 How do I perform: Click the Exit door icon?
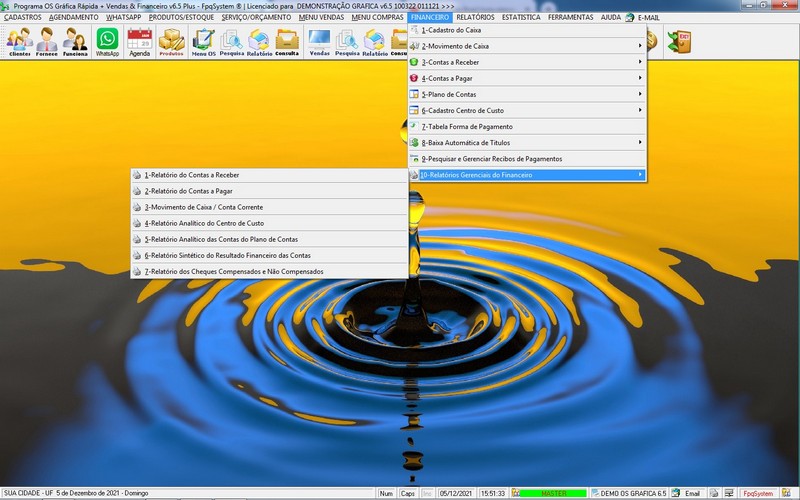tap(683, 41)
